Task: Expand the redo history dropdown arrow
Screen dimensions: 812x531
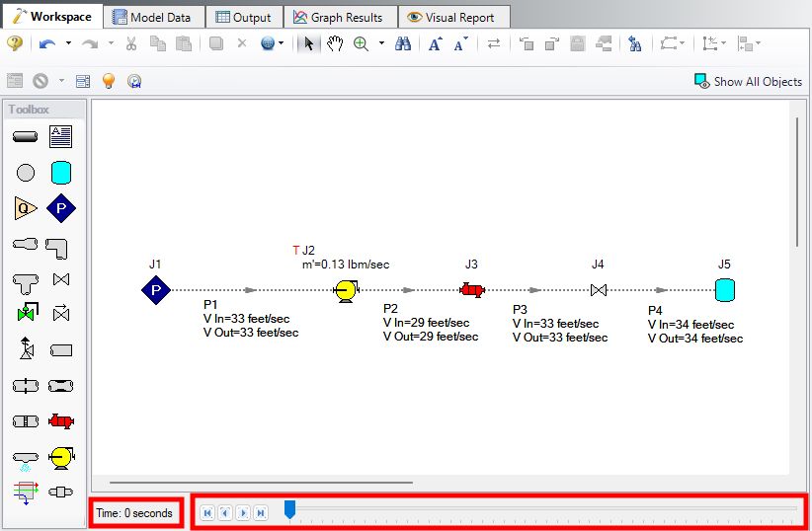Action: [x=111, y=43]
